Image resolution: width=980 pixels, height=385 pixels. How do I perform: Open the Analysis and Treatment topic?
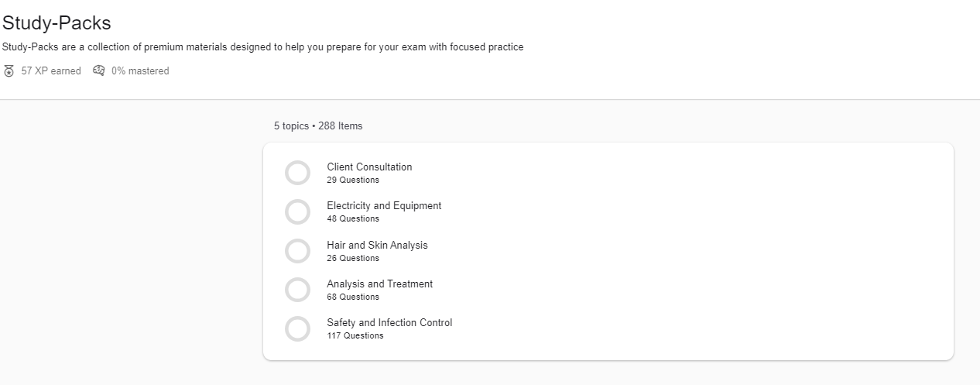click(379, 284)
